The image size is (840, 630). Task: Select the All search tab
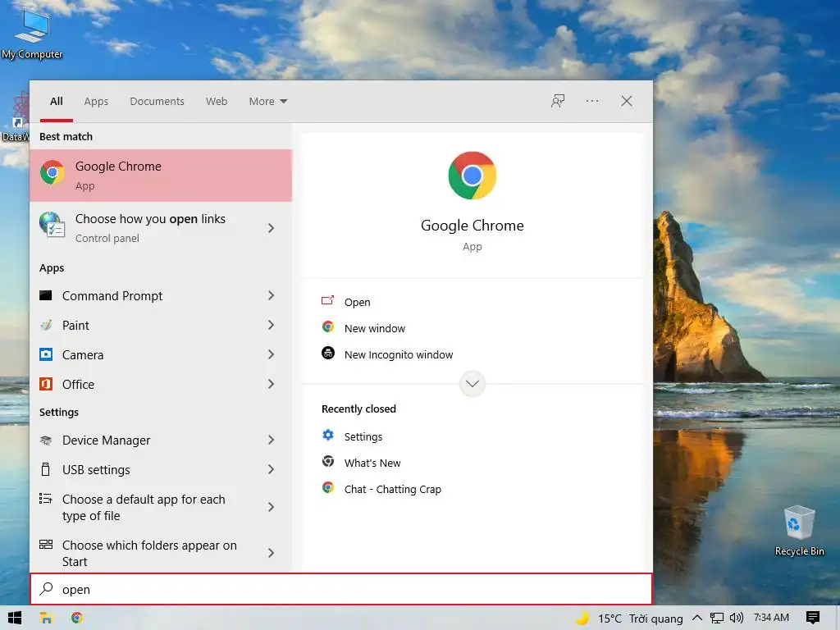coord(57,101)
